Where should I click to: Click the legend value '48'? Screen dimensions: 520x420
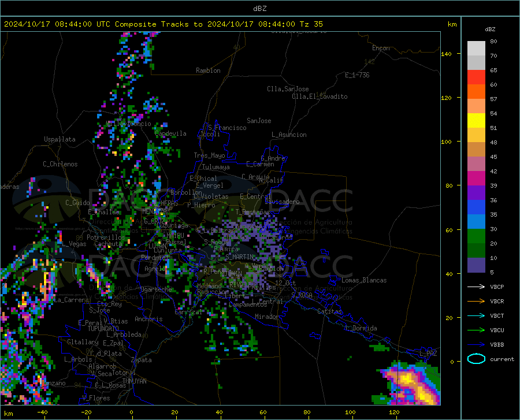[x=493, y=143]
